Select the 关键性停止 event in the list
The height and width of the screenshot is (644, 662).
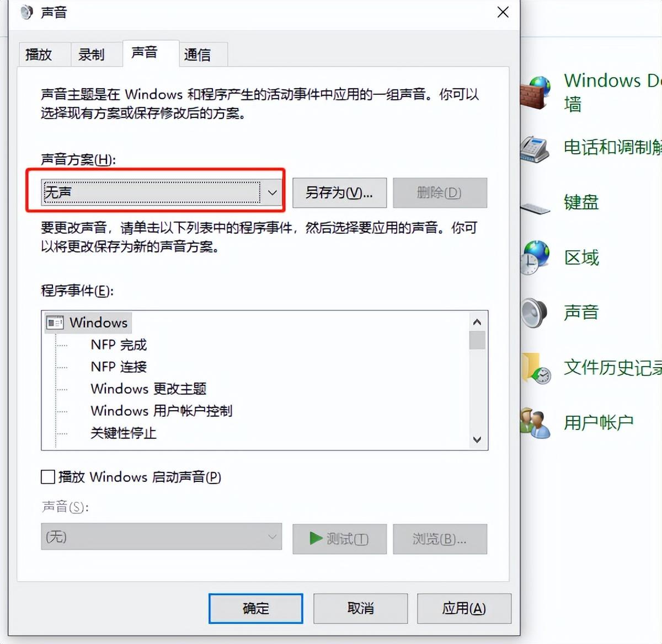point(124,433)
